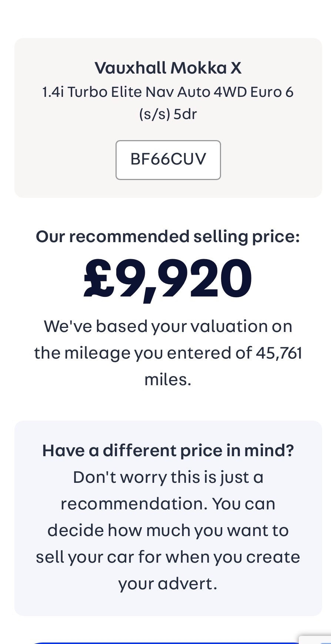This screenshot has height=644, width=331.
Task: Click the Vauxhall Mokka X title
Action: [x=168, y=68]
